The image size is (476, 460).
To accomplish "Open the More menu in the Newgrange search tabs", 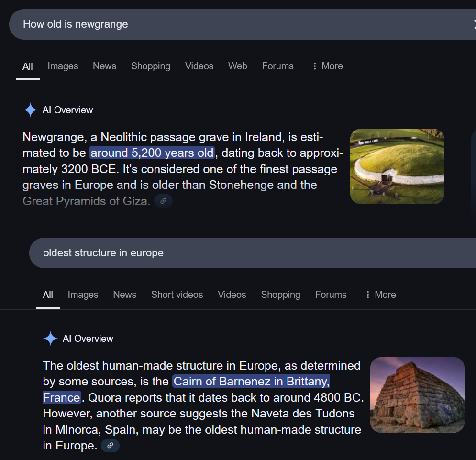I will [328, 66].
